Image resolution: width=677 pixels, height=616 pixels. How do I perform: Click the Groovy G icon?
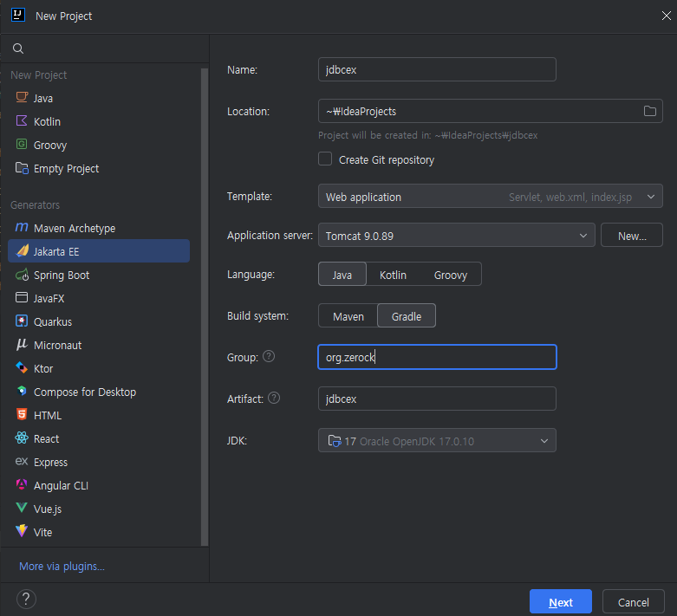pyautogui.click(x=22, y=144)
